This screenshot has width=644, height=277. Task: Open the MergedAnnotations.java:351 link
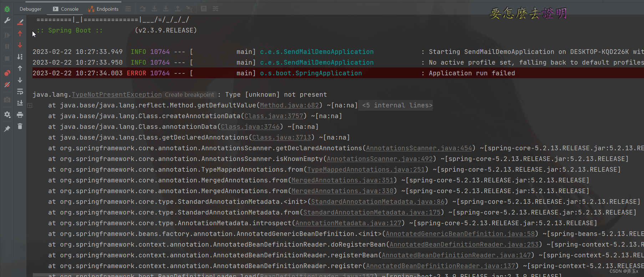coord(343,180)
